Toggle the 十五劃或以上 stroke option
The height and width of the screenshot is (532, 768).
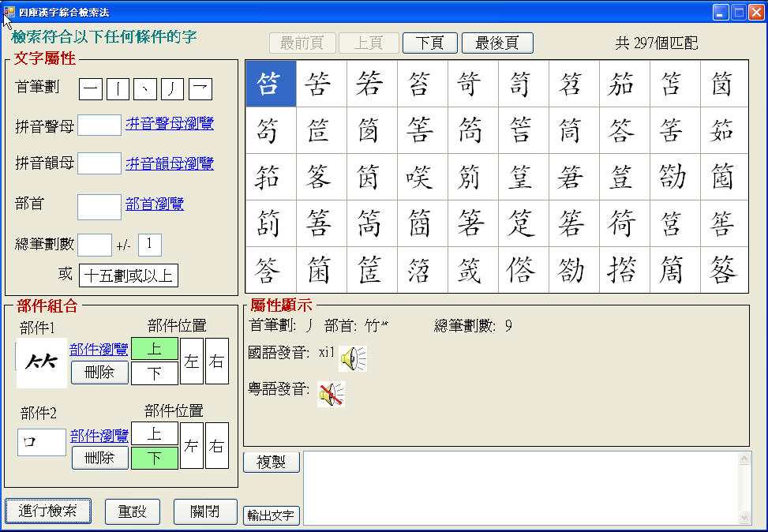click(x=128, y=275)
